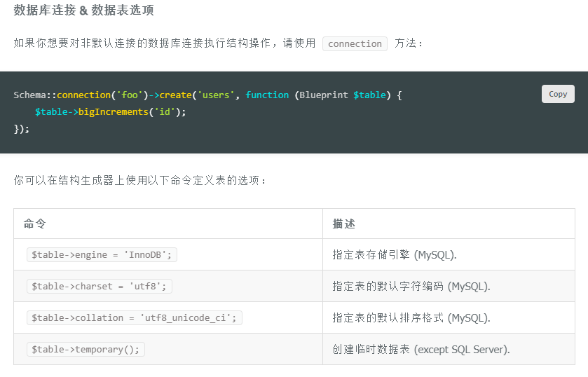Screen dimensions: 588x377
Task: Click the description 创建临时数据表 (except SQL Server).
Action: pyautogui.click(x=421, y=349)
